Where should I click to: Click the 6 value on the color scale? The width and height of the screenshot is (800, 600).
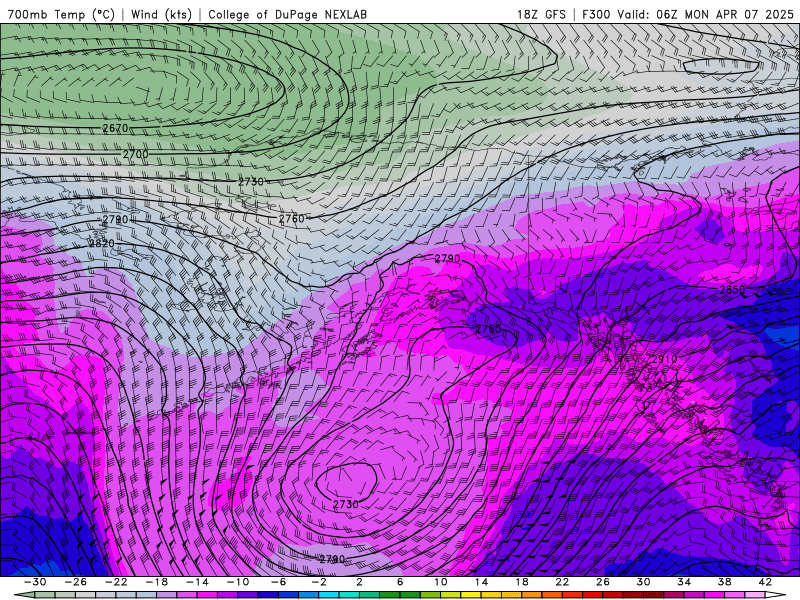tap(400, 582)
